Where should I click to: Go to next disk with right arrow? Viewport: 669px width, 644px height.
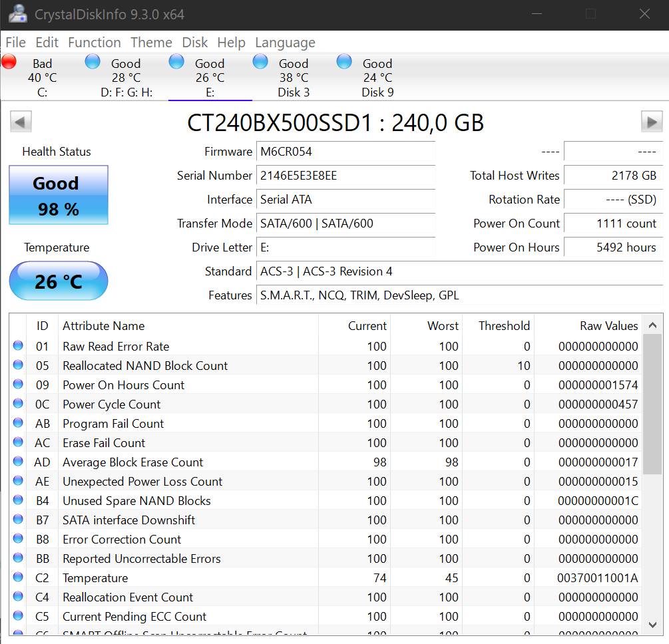(652, 122)
